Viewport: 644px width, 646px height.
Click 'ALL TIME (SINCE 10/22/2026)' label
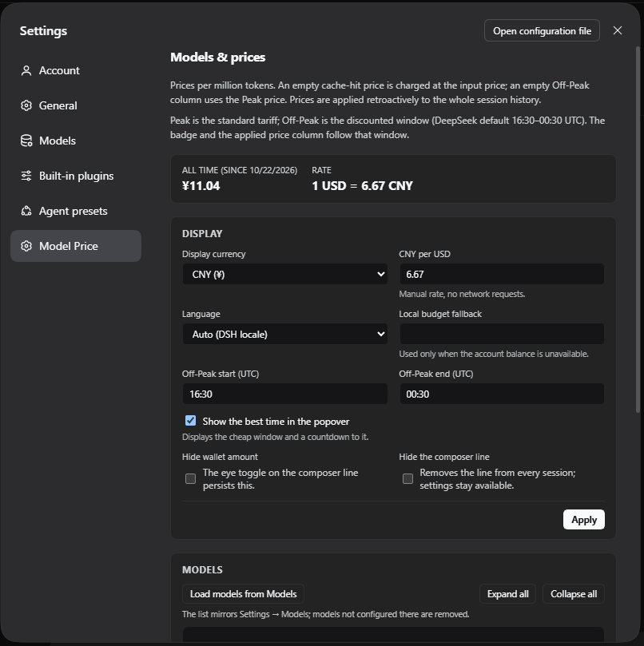click(x=240, y=170)
